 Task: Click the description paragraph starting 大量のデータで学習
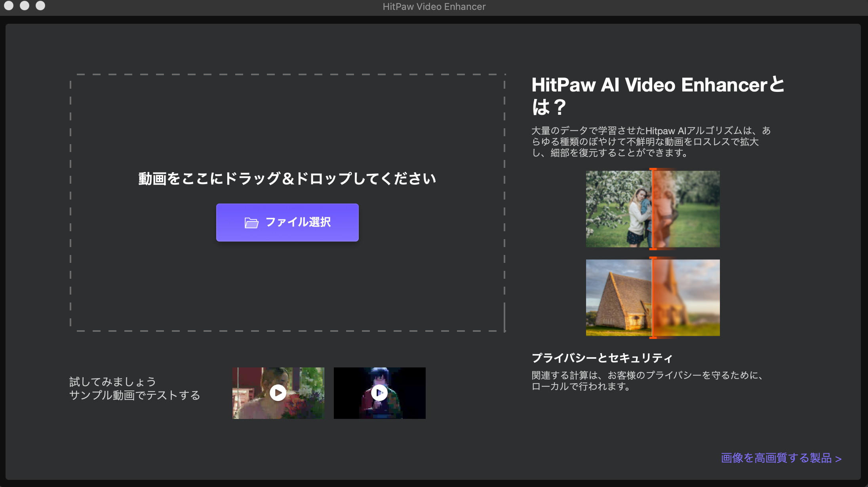point(651,142)
